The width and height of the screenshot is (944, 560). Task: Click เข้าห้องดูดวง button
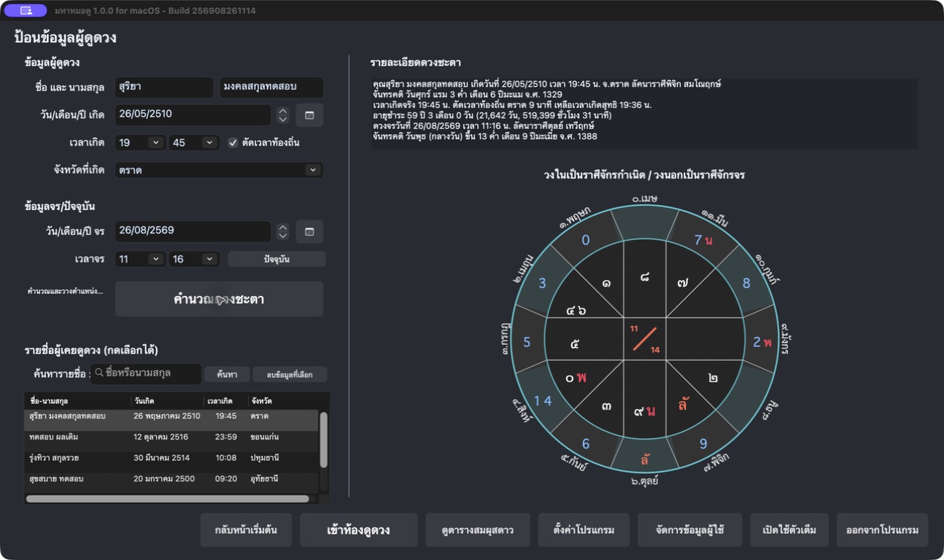(x=358, y=530)
